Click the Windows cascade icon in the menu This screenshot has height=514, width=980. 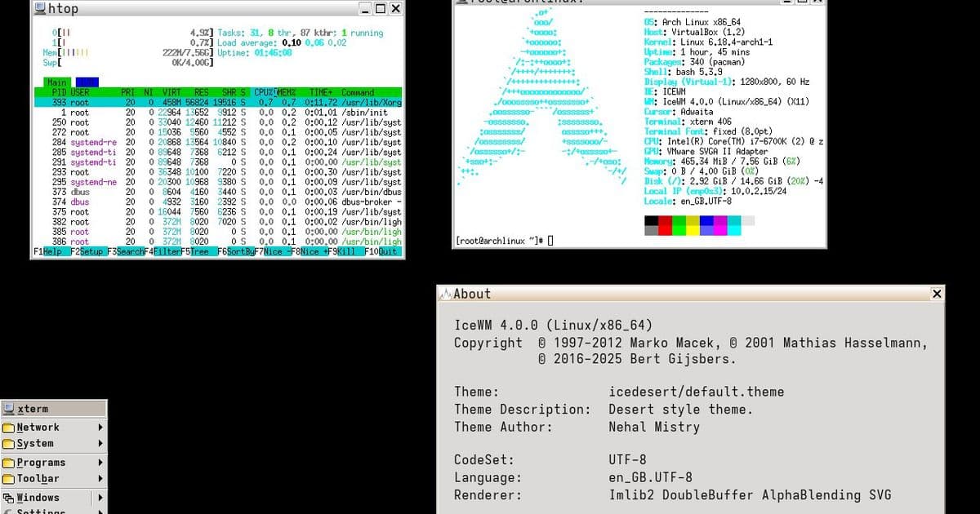(8, 497)
